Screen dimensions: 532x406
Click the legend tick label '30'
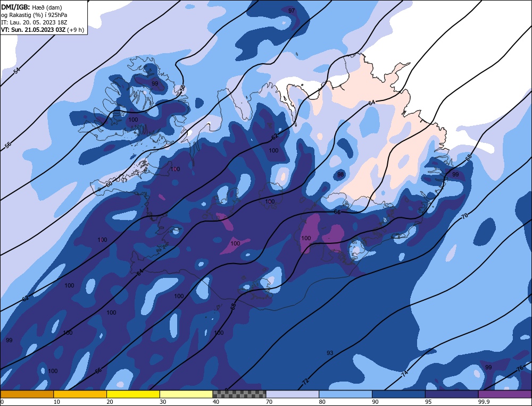[x=163, y=402]
